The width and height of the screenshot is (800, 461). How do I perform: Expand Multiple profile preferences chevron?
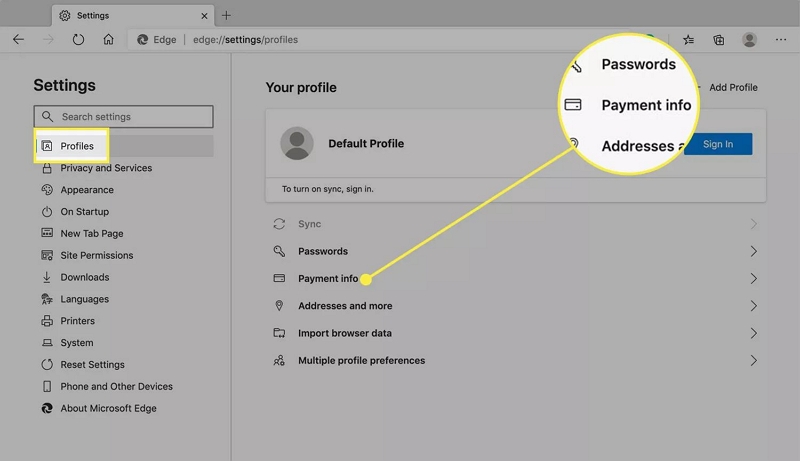[x=754, y=361]
